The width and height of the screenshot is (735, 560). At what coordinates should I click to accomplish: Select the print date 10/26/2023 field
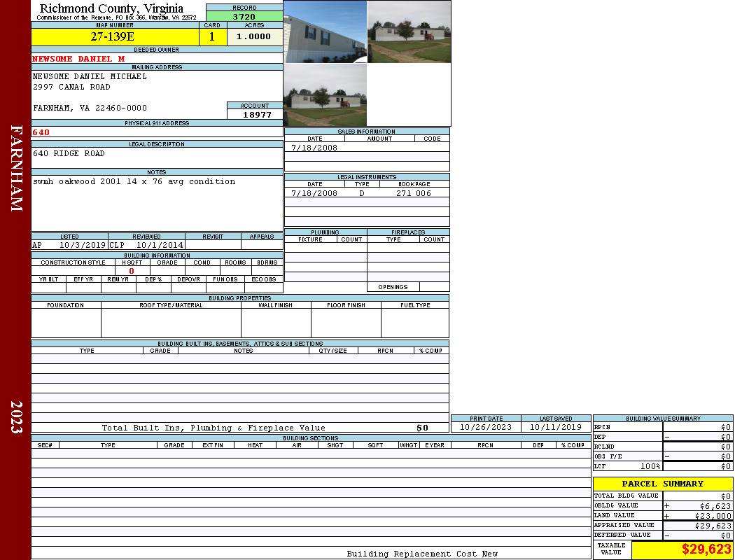coord(486,427)
